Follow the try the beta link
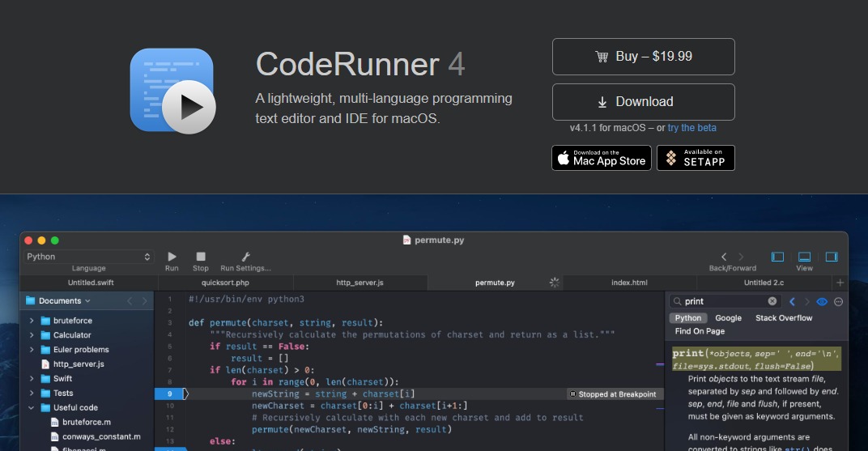This screenshot has width=868, height=451. coord(691,128)
